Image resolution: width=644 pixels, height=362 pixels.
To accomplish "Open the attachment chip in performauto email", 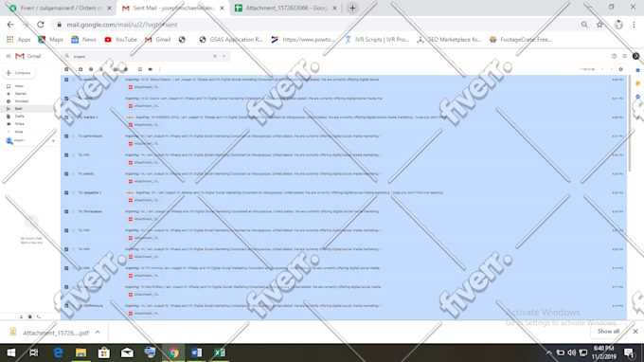I will 144,144.
